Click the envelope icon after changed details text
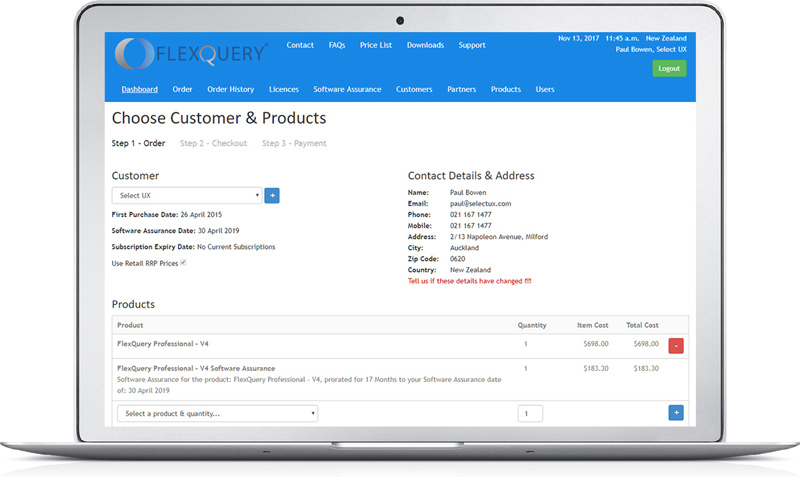The height and width of the screenshot is (477, 800). pos(528,281)
